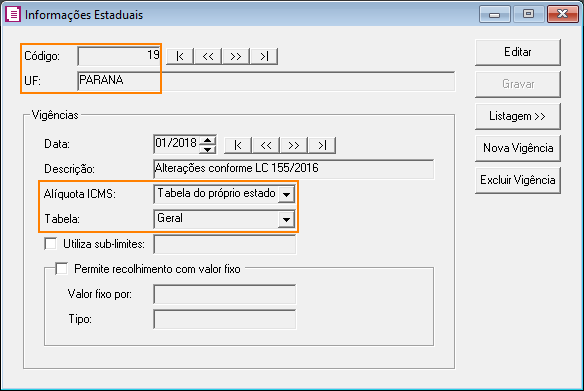The image size is (584, 391).
Task: Jump to last Vigência date
Action: click(322, 145)
